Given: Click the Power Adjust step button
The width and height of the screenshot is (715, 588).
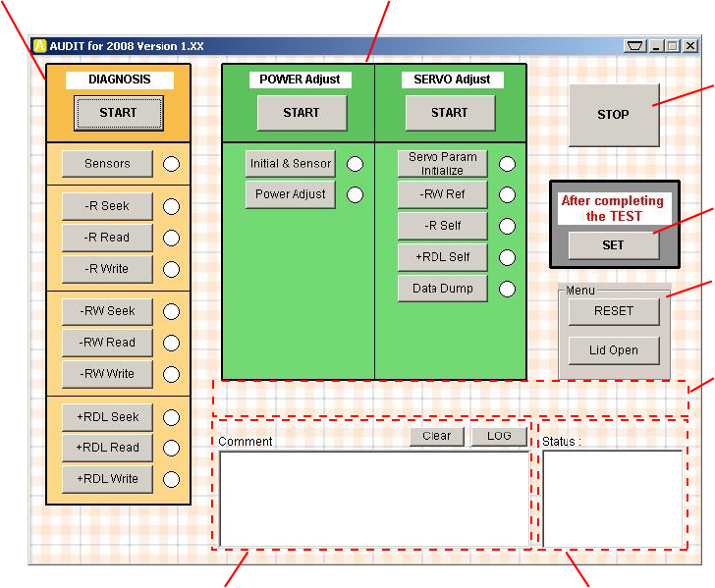Looking at the screenshot, I should 291,194.
